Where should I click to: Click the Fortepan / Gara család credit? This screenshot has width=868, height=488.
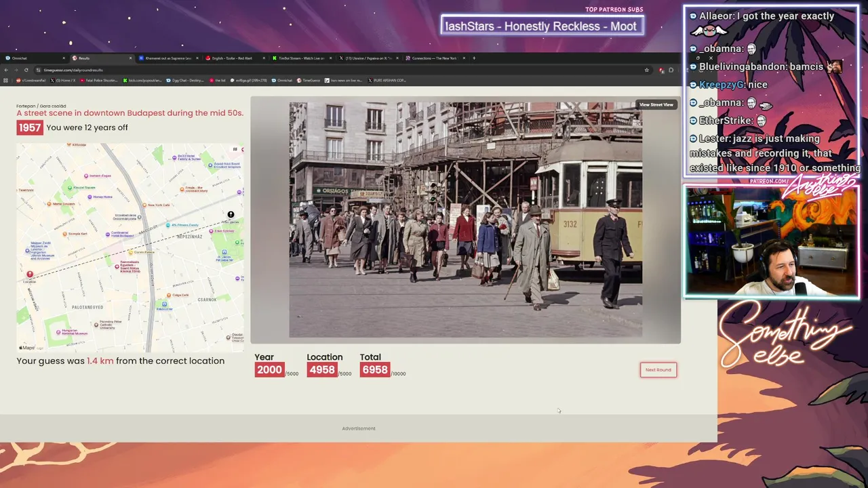click(x=41, y=106)
